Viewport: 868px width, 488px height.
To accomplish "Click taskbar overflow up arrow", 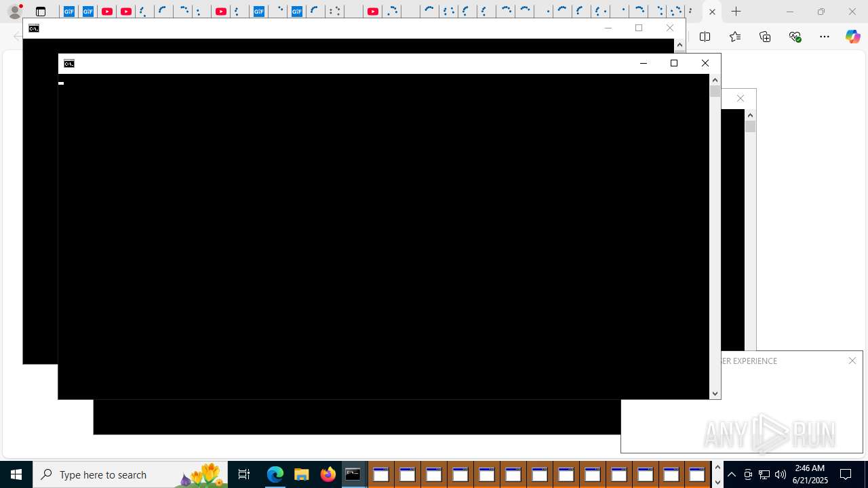I will coord(717,468).
